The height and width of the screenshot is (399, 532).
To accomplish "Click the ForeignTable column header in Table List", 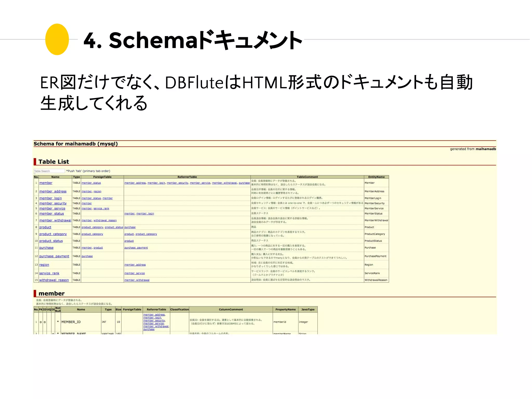I will [102, 177].
